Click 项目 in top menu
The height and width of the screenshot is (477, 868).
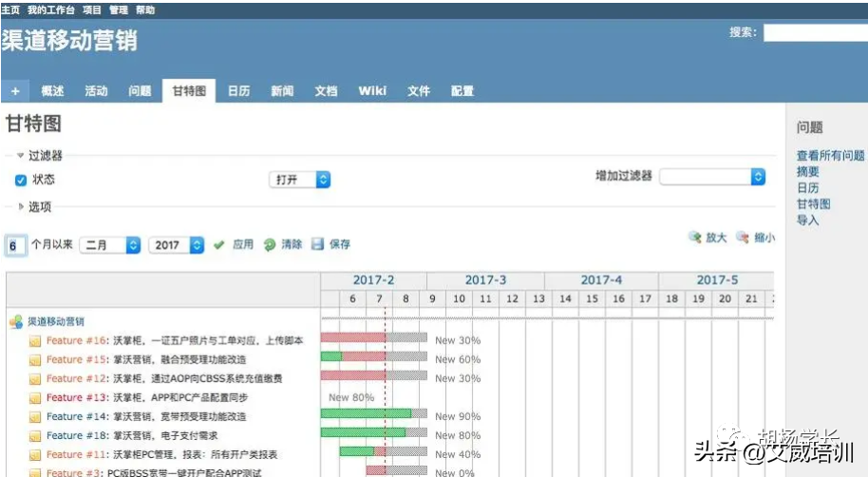(92, 10)
